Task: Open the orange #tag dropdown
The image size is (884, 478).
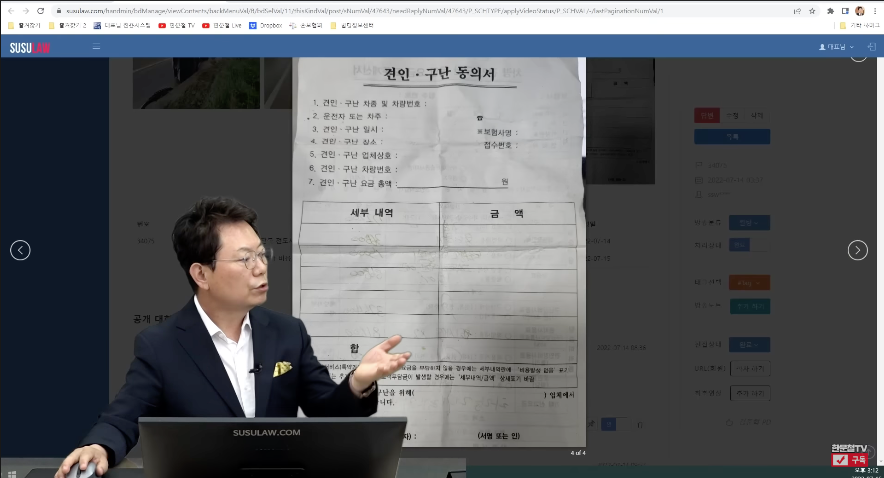Action: 749,282
